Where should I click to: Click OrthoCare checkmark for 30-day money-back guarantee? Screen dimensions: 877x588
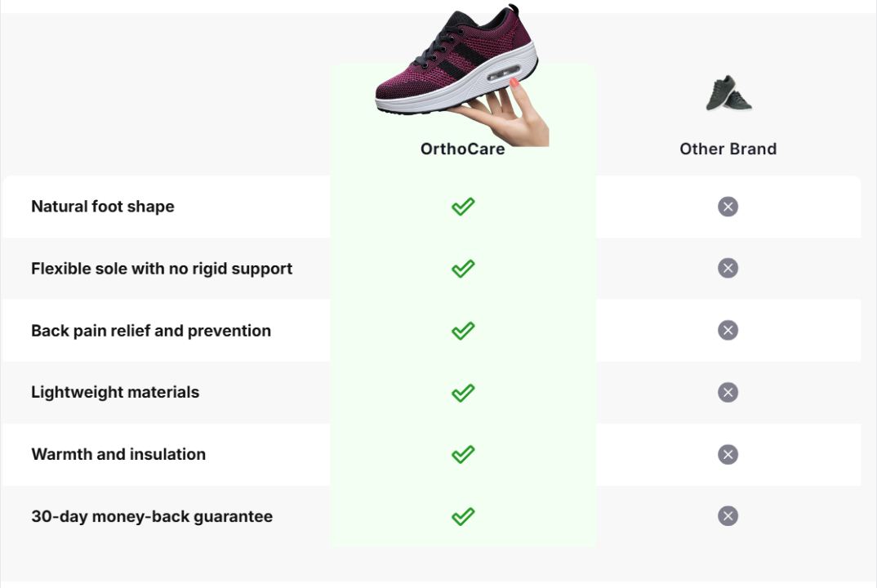pyautogui.click(x=463, y=516)
